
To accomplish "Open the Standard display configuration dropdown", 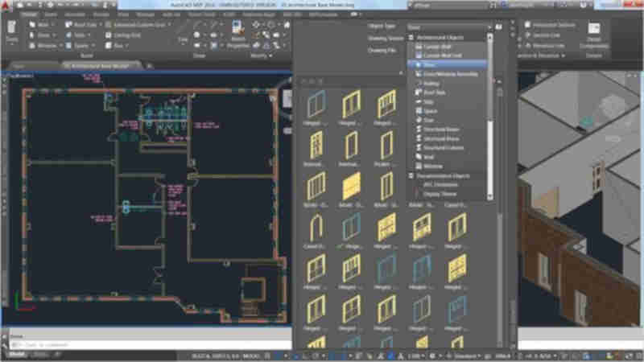I will pyautogui.click(x=469, y=356).
